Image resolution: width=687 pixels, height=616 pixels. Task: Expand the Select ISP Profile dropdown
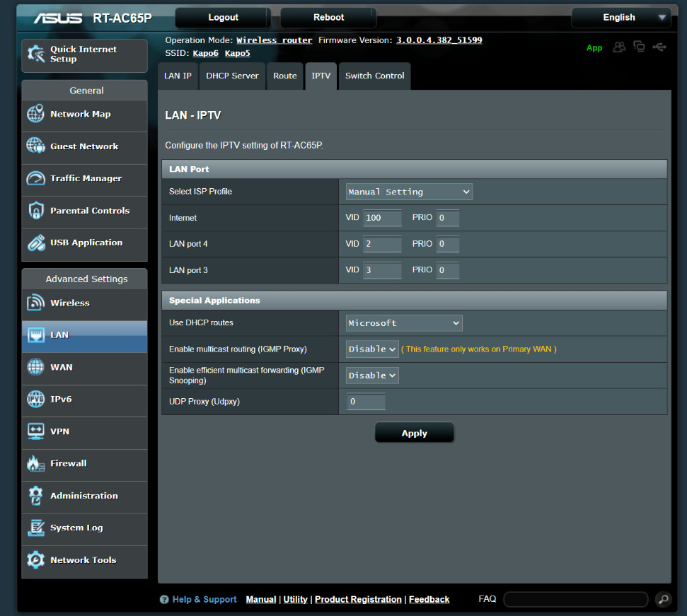(x=409, y=192)
